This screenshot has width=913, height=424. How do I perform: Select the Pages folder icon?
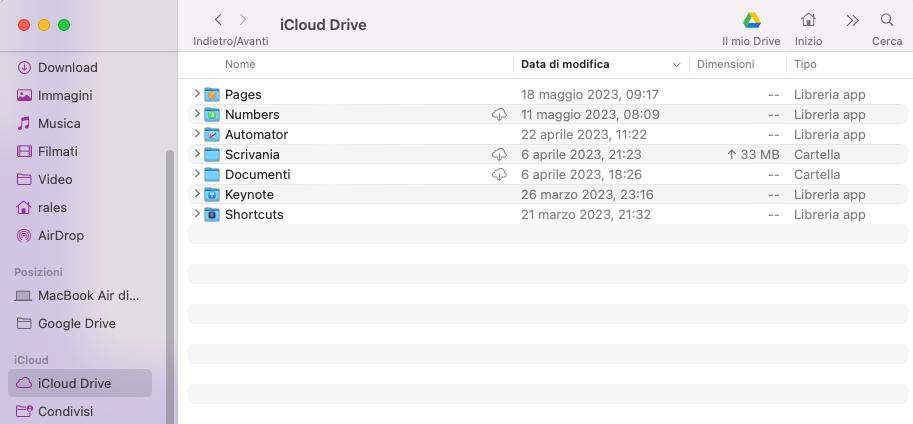point(212,94)
